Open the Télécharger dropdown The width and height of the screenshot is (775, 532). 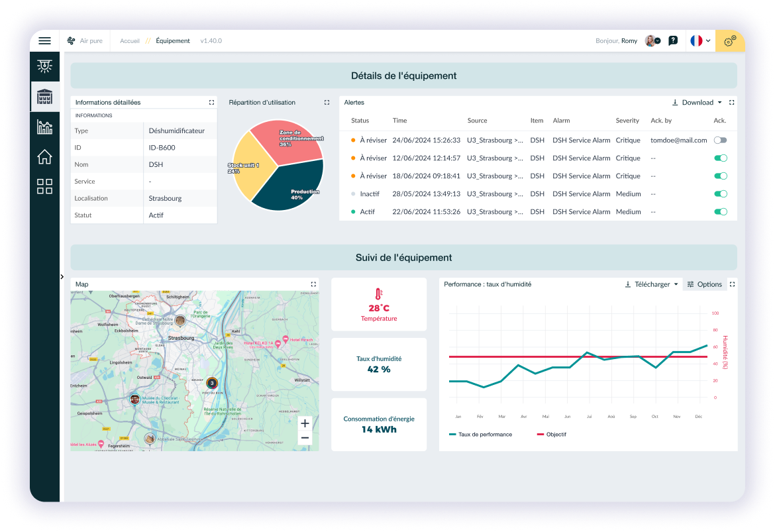652,284
